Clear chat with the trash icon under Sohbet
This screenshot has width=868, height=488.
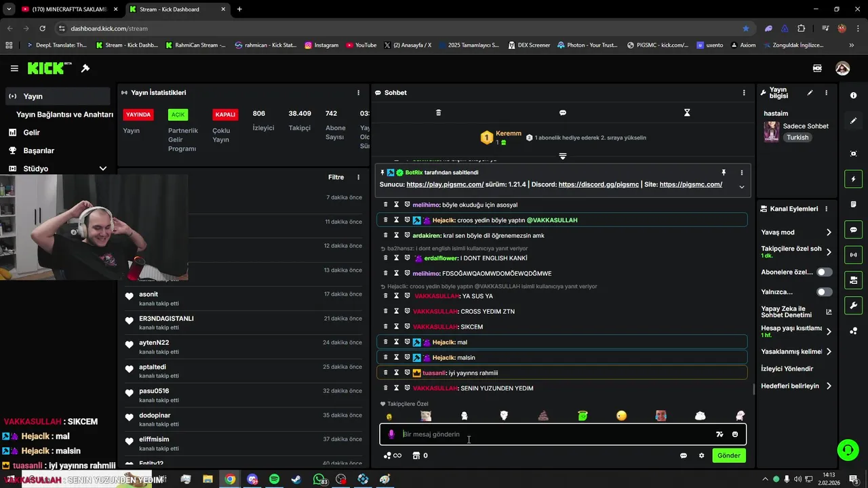438,113
